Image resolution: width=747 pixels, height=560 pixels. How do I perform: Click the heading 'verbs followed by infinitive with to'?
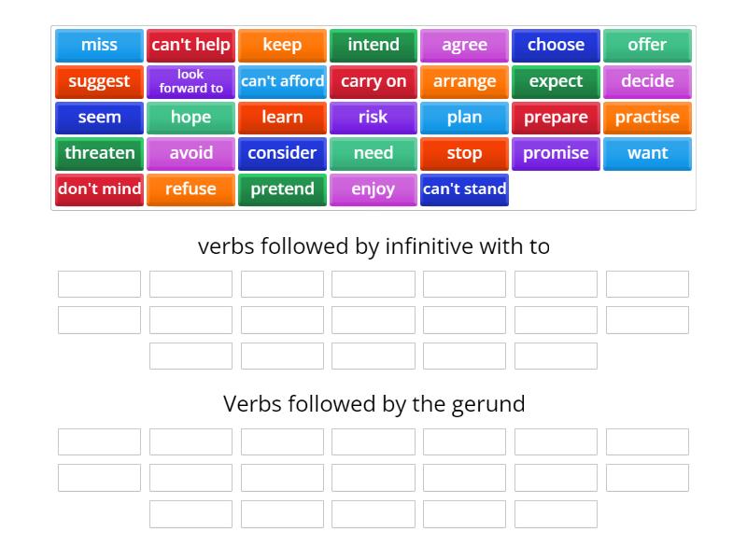click(373, 246)
